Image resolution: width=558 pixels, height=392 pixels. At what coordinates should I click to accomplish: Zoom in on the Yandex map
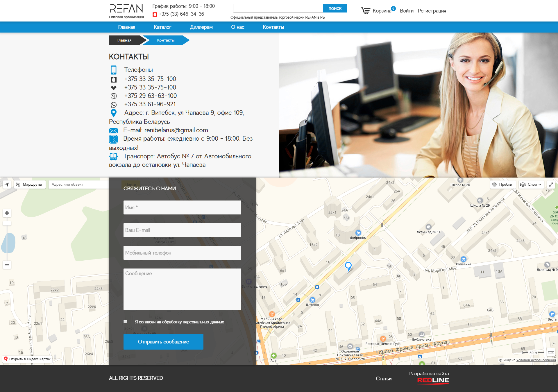point(7,213)
